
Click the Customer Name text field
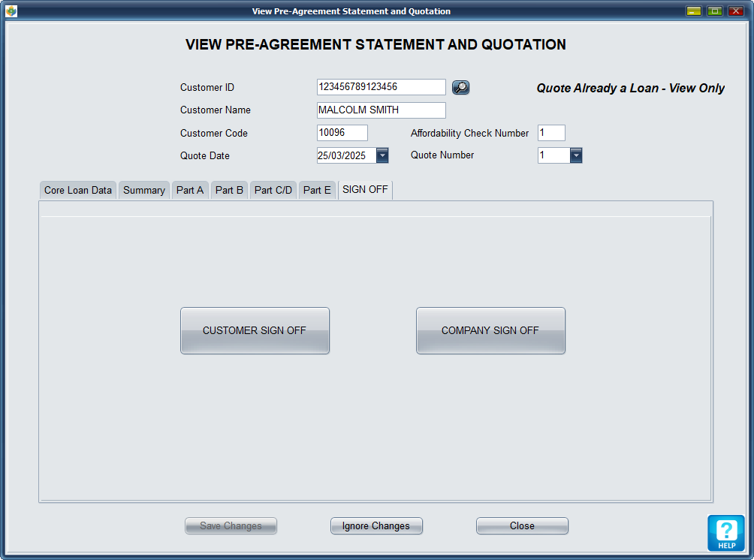click(x=381, y=110)
